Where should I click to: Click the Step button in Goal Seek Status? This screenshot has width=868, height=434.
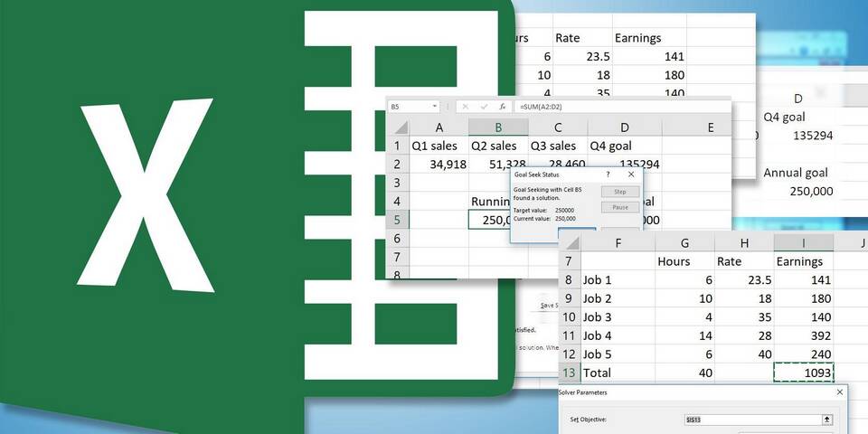[x=620, y=192]
